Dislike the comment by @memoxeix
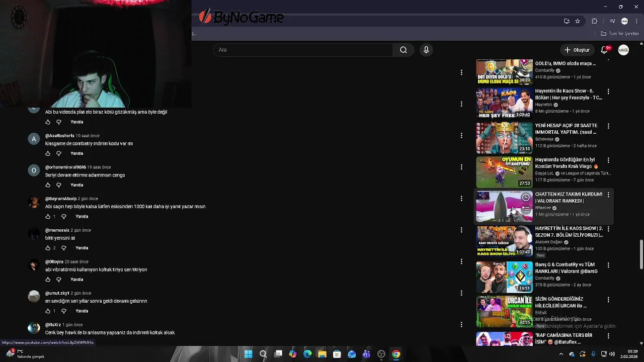The width and height of the screenshot is (644, 362). point(64,248)
